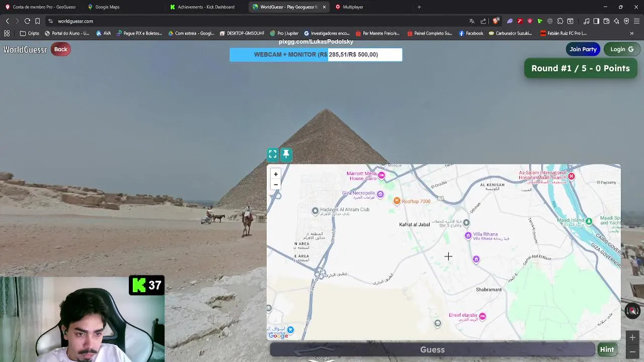Open a new browser tab
Screen dimensions: 644x362
click(419, 7)
